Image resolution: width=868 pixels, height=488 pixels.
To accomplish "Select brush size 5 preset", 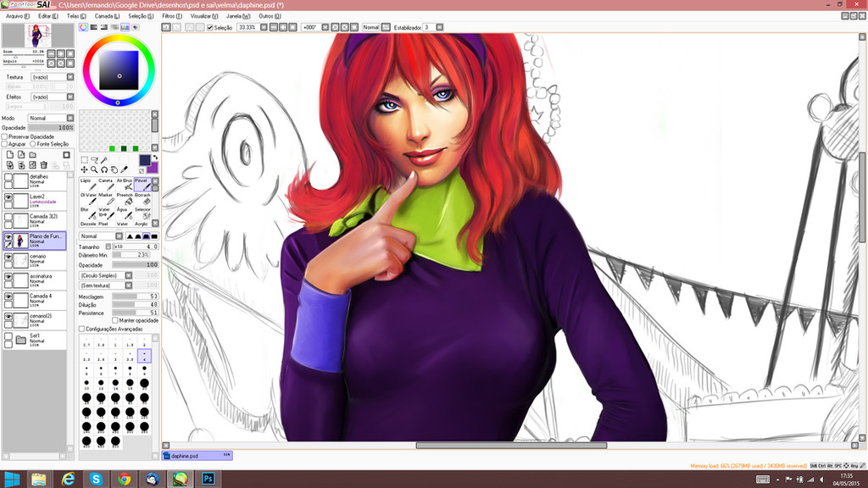I will (x=86, y=370).
